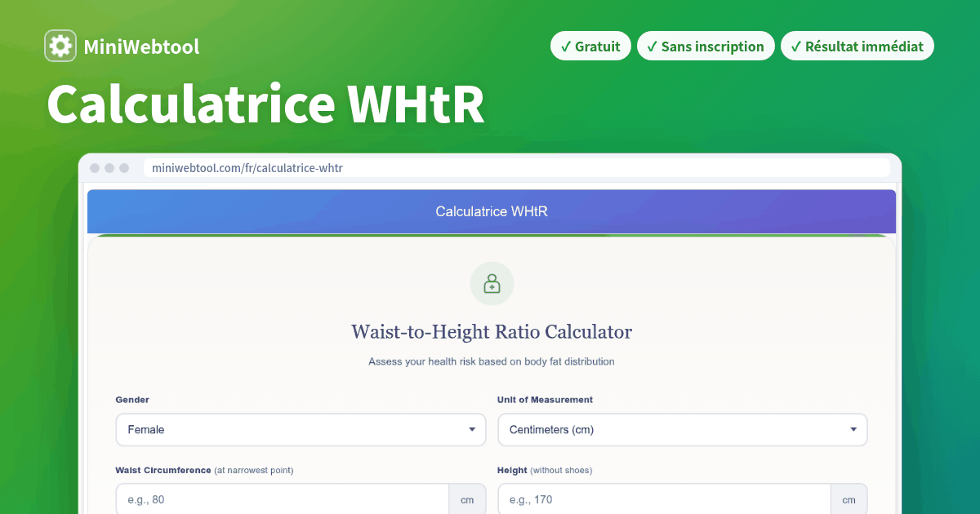Click the Waist-to-Height Ratio Calculator title

(x=492, y=332)
